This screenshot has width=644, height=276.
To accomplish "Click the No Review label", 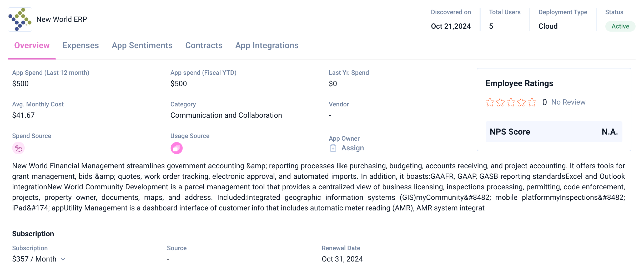I will (x=568, y=102).
